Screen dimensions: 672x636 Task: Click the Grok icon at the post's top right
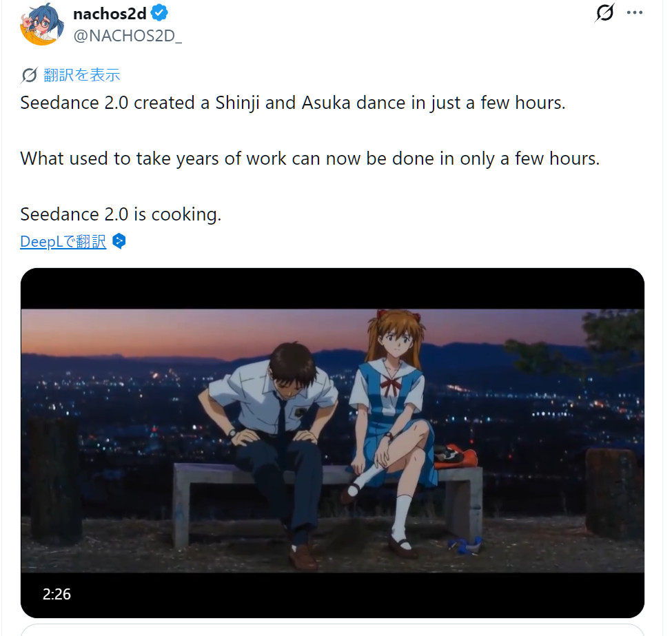pyautogui.click(x=604, y=13)
